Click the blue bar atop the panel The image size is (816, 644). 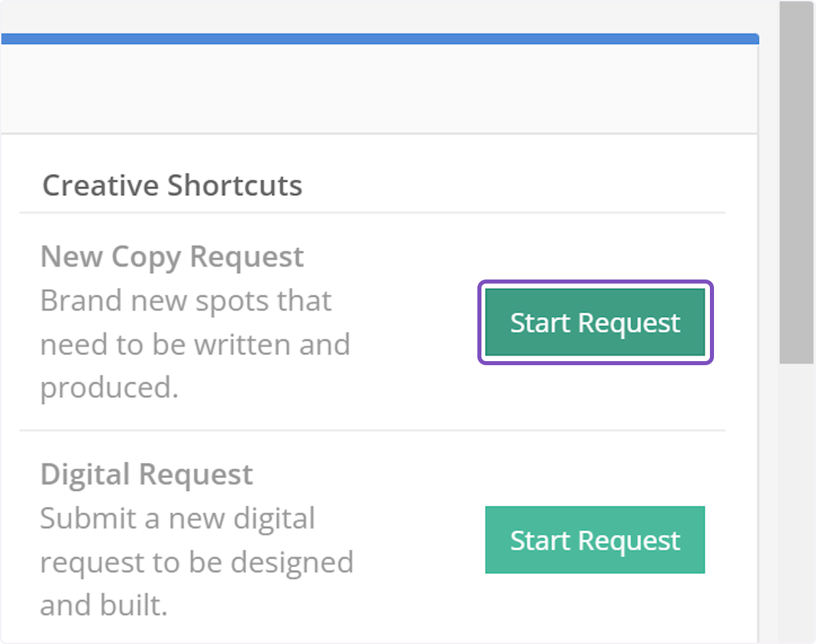click(x=379, y=39)
